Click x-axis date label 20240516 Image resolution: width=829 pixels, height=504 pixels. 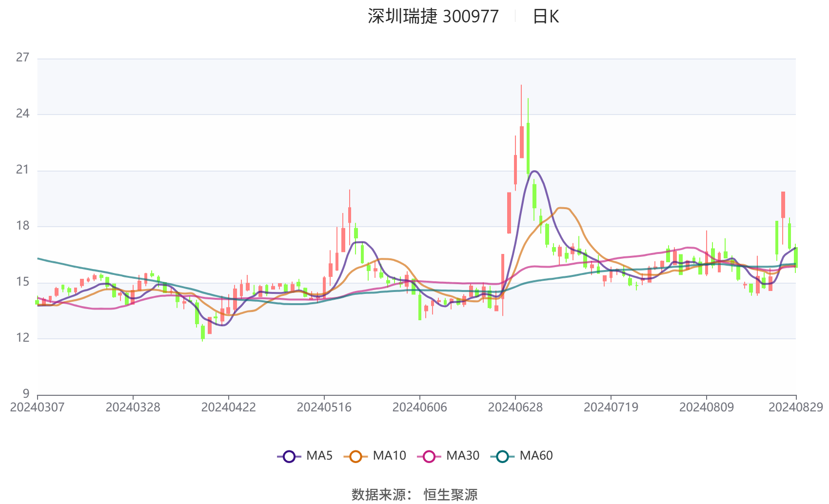point(324,407)
